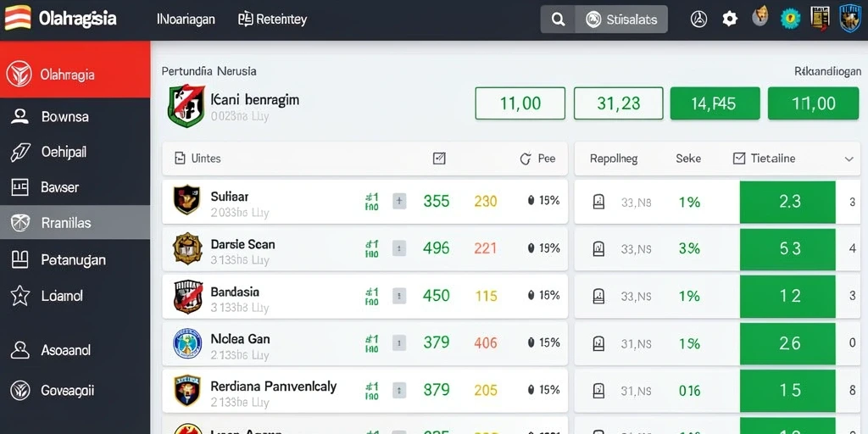
Task: Click the Sutiaar team crest
Action: click(186, 200)
